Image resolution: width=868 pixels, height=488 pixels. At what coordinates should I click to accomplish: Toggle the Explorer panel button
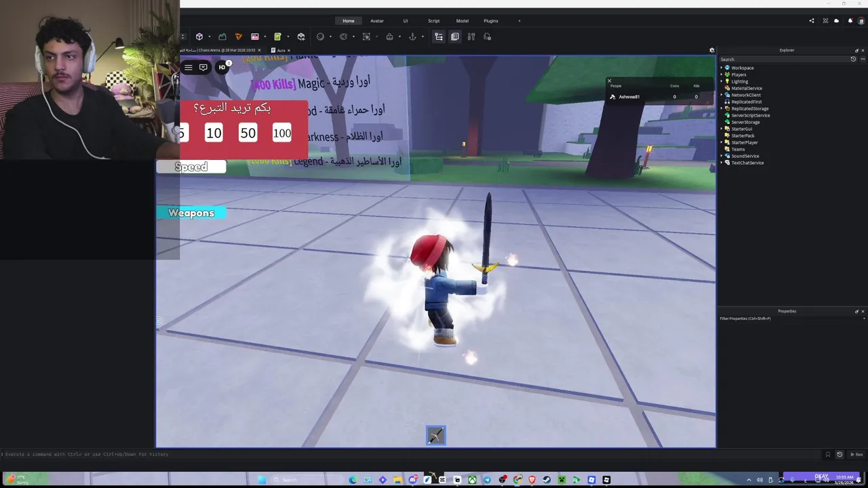pyautogui.click(x=439, y=37)
